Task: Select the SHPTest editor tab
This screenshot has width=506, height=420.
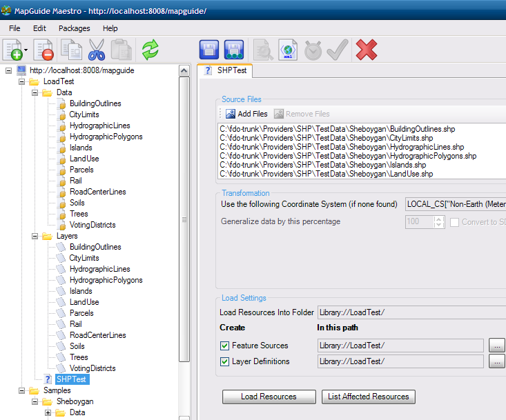Action: point(225,70)
